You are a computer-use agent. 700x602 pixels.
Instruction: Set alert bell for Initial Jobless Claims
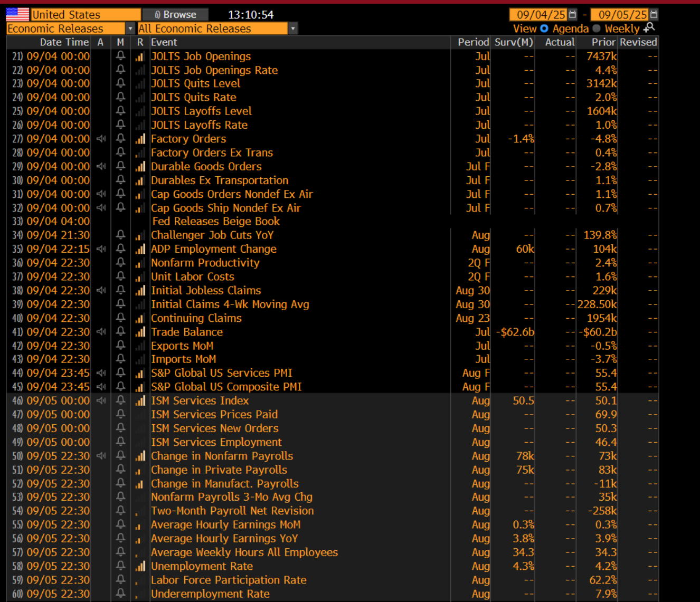[x=121, y=290]
